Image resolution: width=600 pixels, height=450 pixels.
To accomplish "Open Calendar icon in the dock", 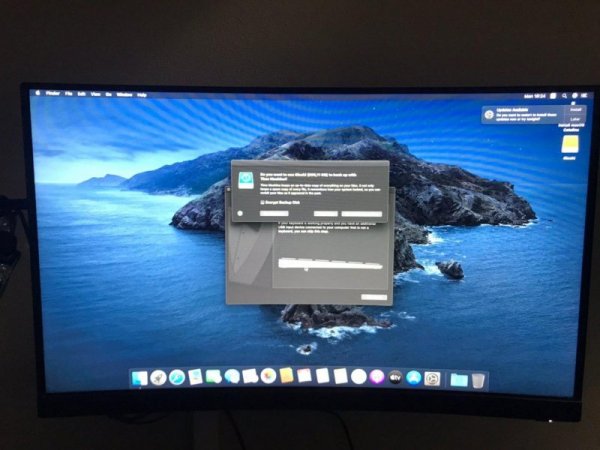I will [x=304, y=376].
